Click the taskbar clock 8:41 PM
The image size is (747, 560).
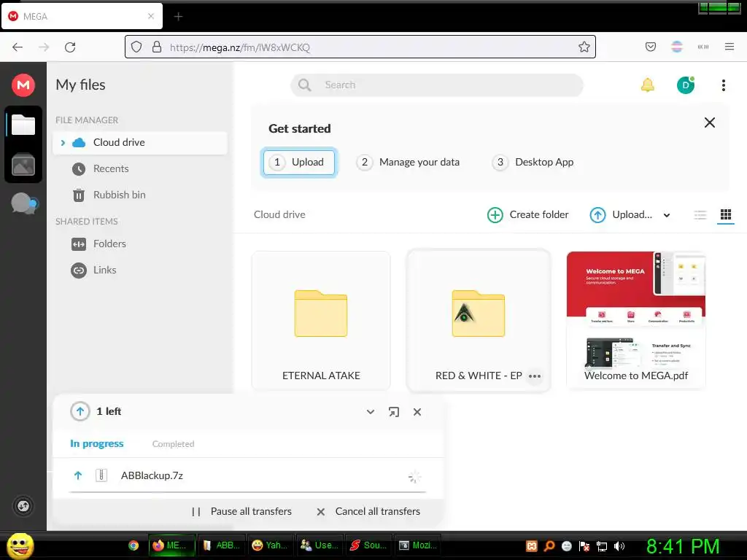[x=683, y=546]
